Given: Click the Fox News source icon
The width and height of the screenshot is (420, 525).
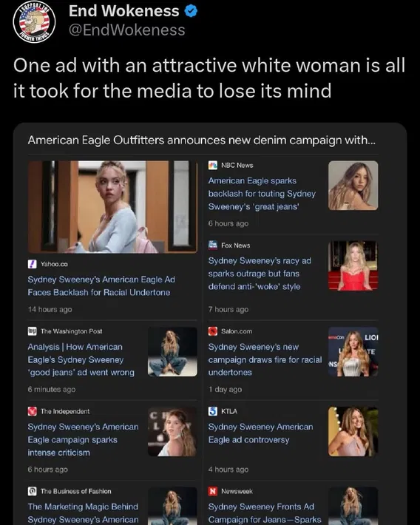Looking at the screenshot, I should point(213,245).
